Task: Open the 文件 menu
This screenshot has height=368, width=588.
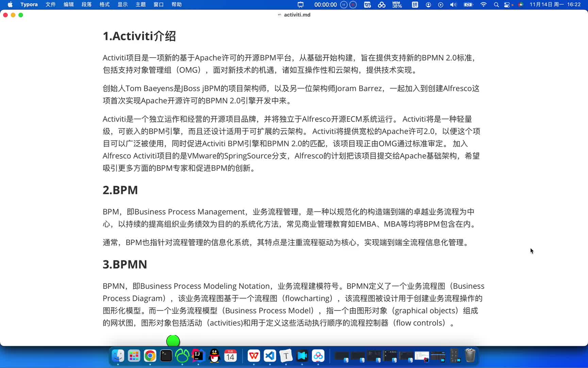Action: tap(50, 4)
